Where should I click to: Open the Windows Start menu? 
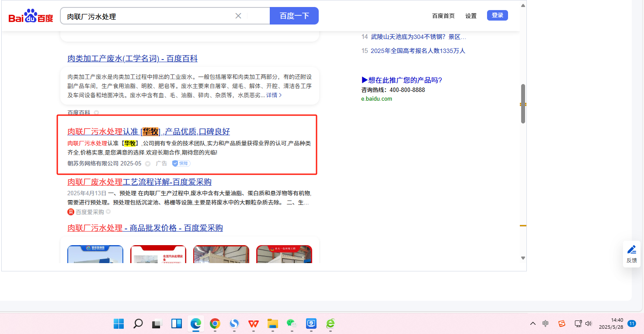tap(118, 323)
